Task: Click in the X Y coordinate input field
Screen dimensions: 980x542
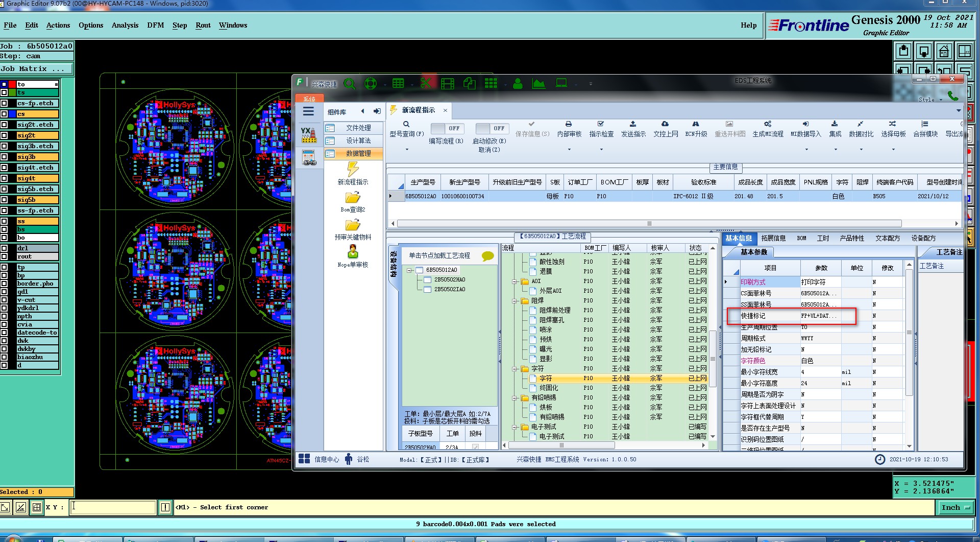Action: tap(113, 507)
